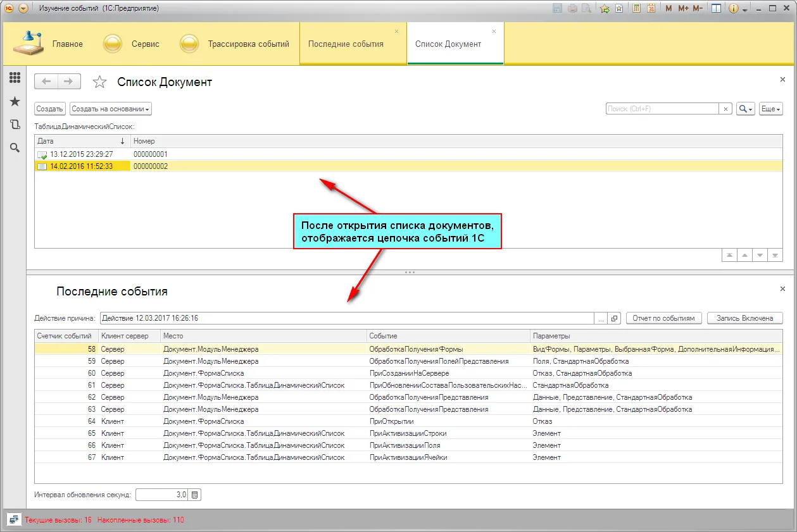Screen dimensions: 797x532
Task: Open the calculator from the title toolbar
Action: (636, 9)
